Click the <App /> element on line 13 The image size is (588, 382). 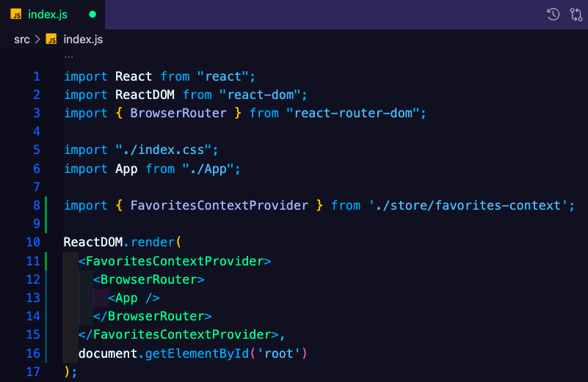(134, 298)
